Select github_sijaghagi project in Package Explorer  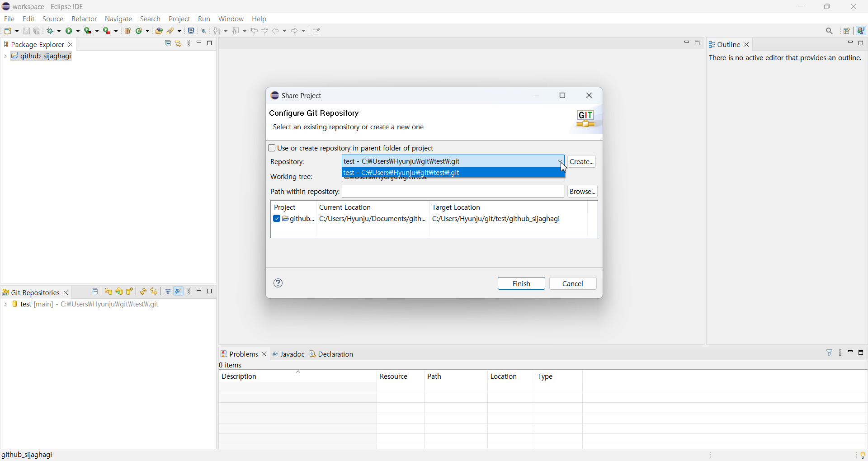coord(41,56)
